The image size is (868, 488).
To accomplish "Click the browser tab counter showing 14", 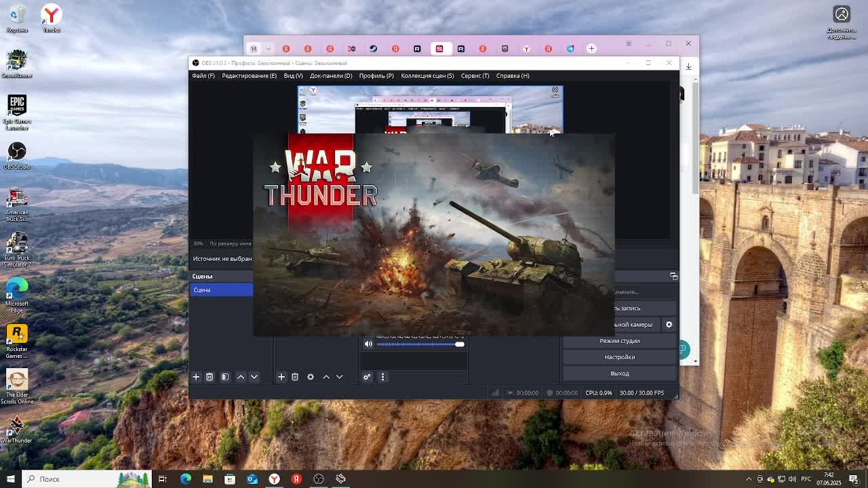I will point(254,49).
